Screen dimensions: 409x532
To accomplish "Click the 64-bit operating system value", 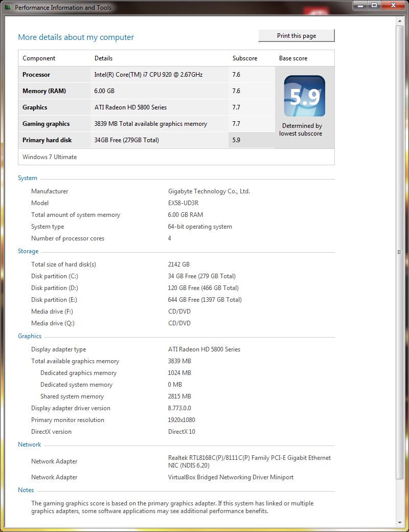I will pos(200,227).
